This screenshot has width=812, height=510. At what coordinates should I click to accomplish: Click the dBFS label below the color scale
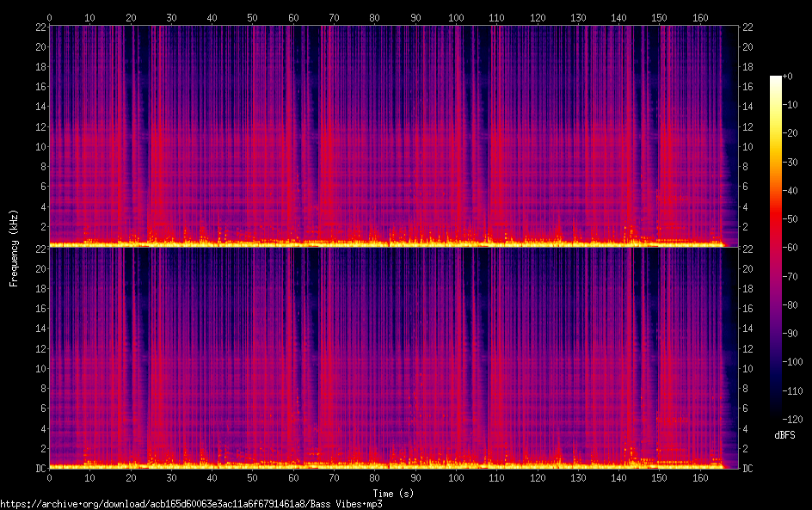pyautogui.click(x=784, y=436)
